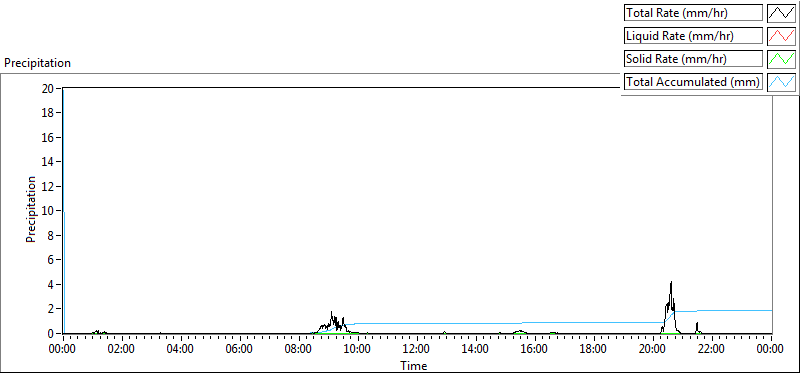Click the y-axis value 6
The width and height of the screenshot is (800, 373).
(x=52, y=260)
